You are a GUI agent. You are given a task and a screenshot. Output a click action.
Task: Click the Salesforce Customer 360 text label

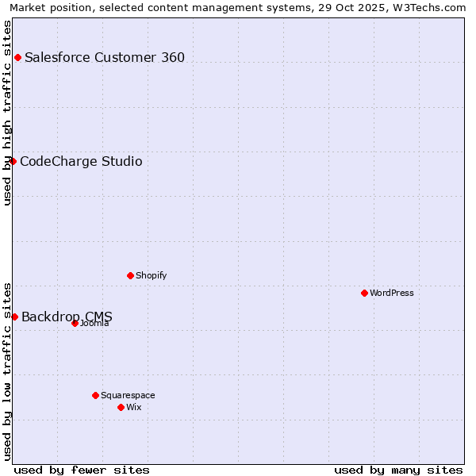pyautogui.click(x=105, y=57)
